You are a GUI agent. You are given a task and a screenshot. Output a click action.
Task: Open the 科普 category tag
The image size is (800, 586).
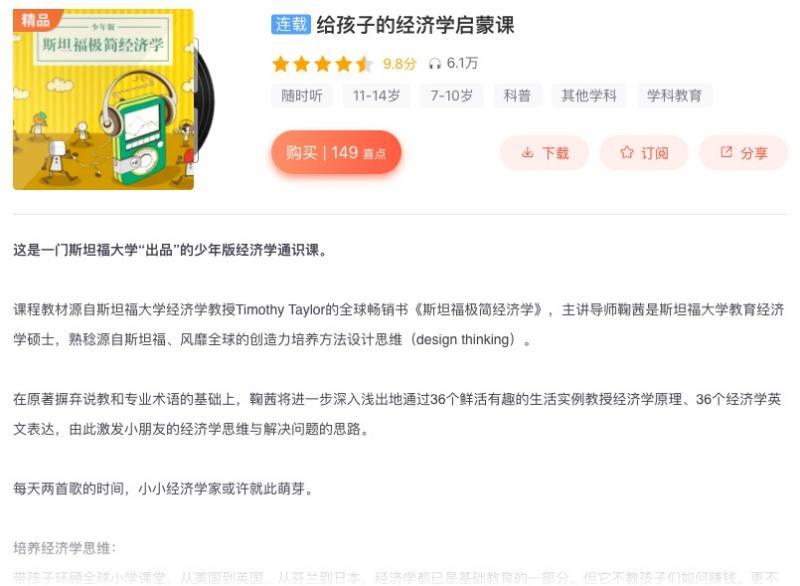point(517,95)
